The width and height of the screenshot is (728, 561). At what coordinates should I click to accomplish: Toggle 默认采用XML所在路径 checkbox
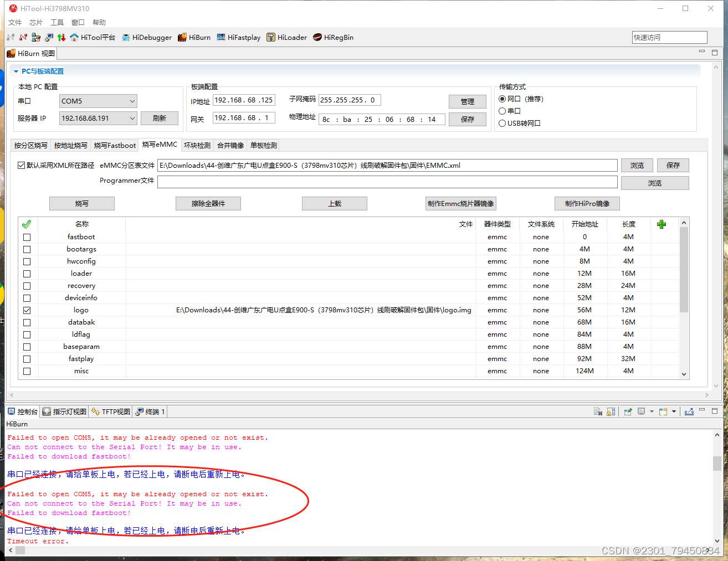21,165
